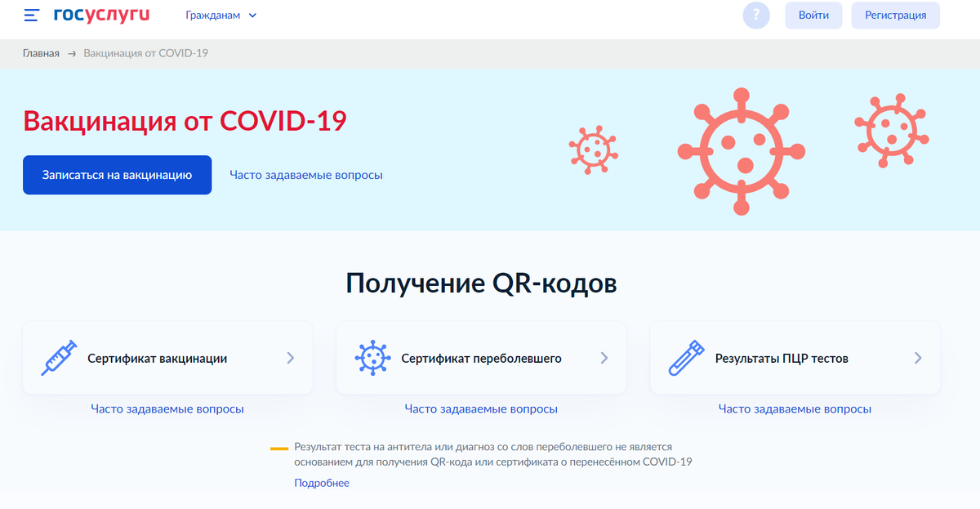Click the Подробнее link
This screenshot has width=980, height=509.
[x=322, y=483]
